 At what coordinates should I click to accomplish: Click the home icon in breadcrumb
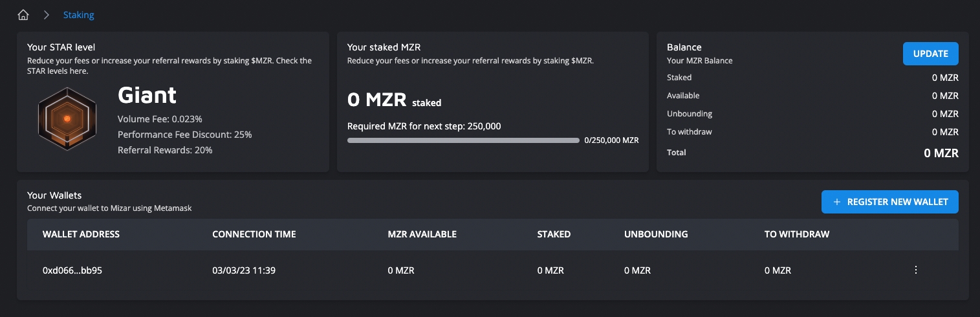[x=23, y=15]
